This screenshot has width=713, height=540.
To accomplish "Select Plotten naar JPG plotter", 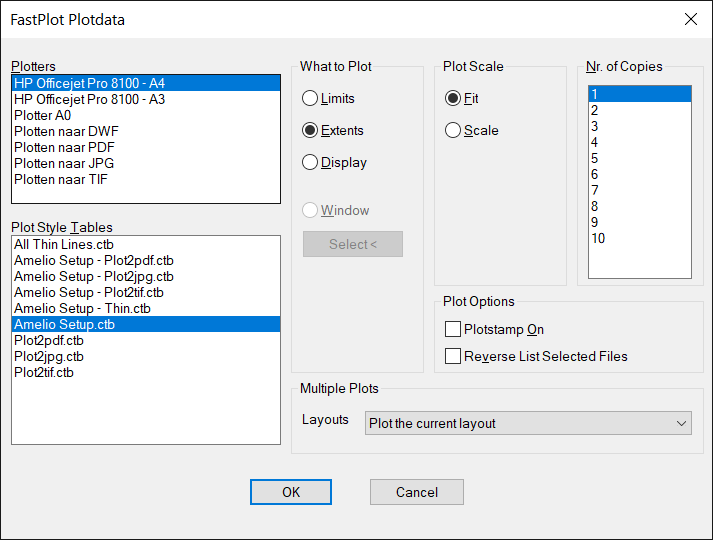I will (x=146, y=163).
